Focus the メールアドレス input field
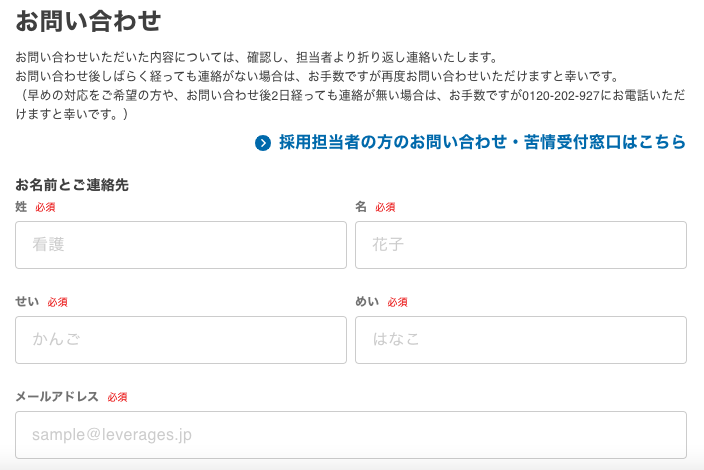This screenshot has height=470, width=704. [x=351, y=435]
